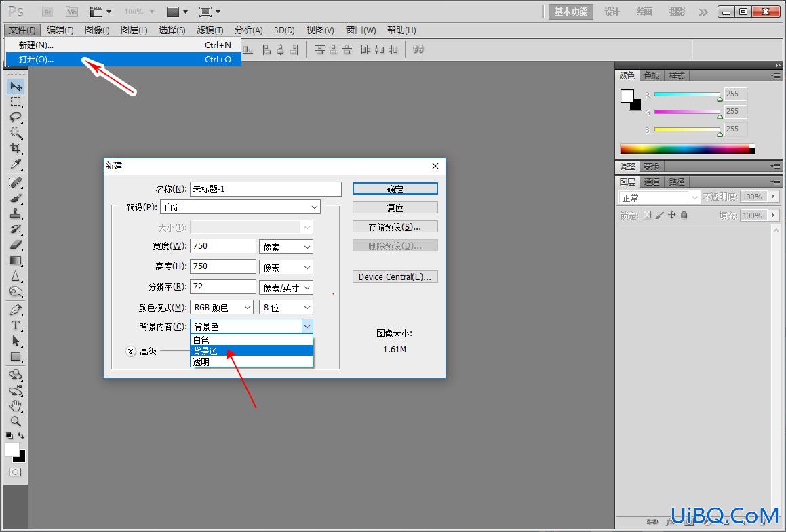Open the layer fill 100% arrow
The height and width of the screenshot is (532, 786).
[774, 216]
